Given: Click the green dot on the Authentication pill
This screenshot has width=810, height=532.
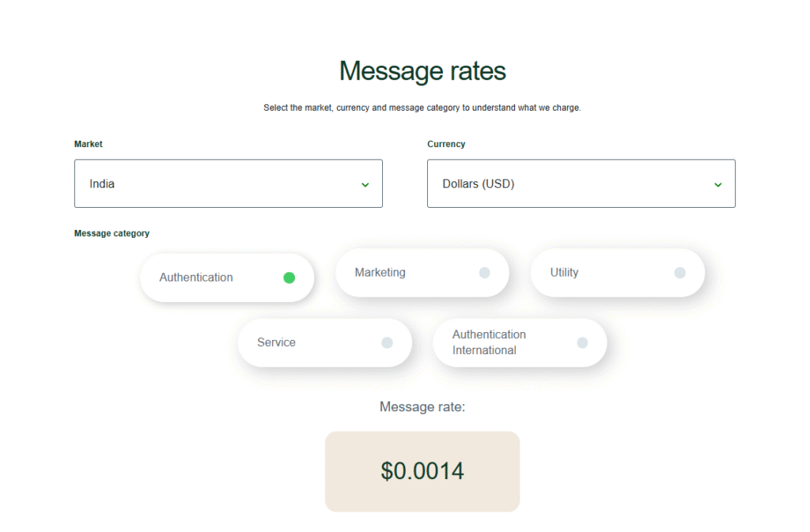Looking at the screenshot, I should click(289, 277).
